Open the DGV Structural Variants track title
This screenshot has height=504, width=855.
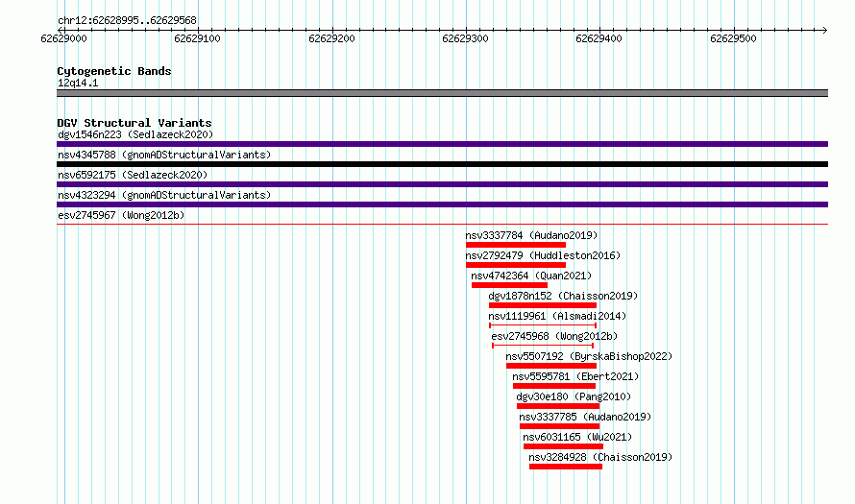point(134,123)
